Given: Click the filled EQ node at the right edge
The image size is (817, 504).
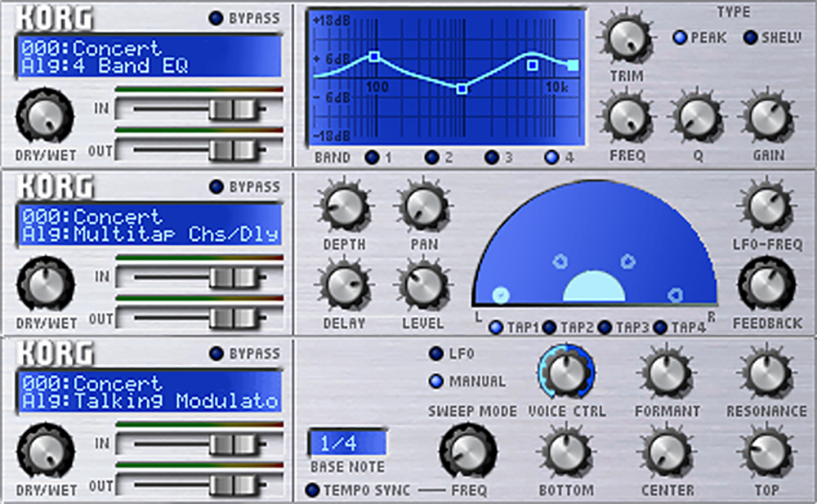Looking at the screenshot, I should (573, 65).
